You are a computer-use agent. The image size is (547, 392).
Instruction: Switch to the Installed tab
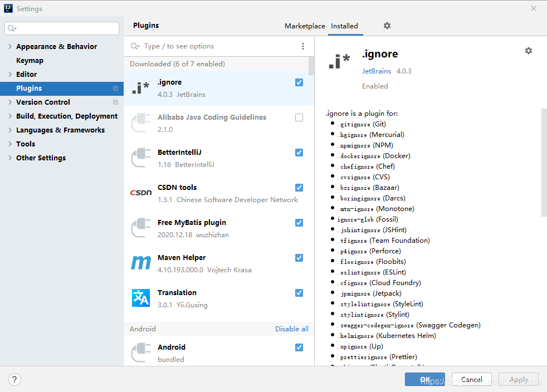click(344, 26)
